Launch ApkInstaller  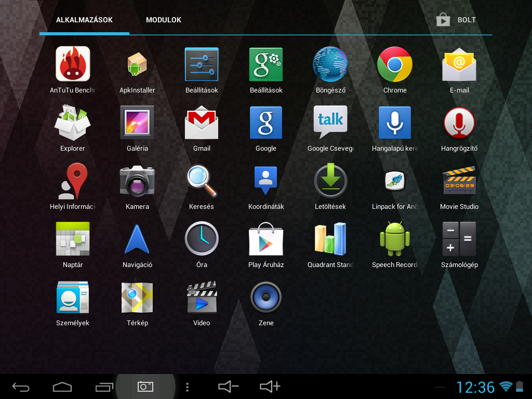tap(137, 70)
